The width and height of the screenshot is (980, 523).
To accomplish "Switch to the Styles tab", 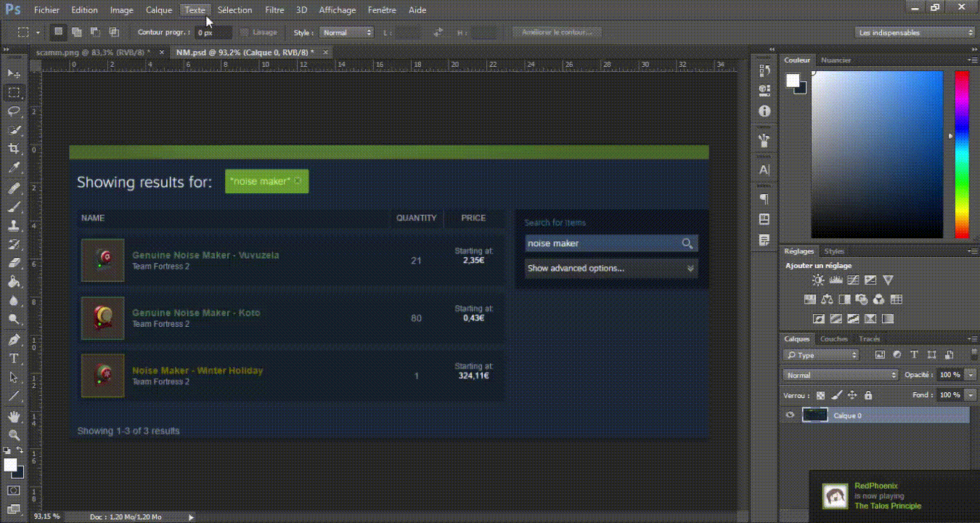I will click(835, 251).
